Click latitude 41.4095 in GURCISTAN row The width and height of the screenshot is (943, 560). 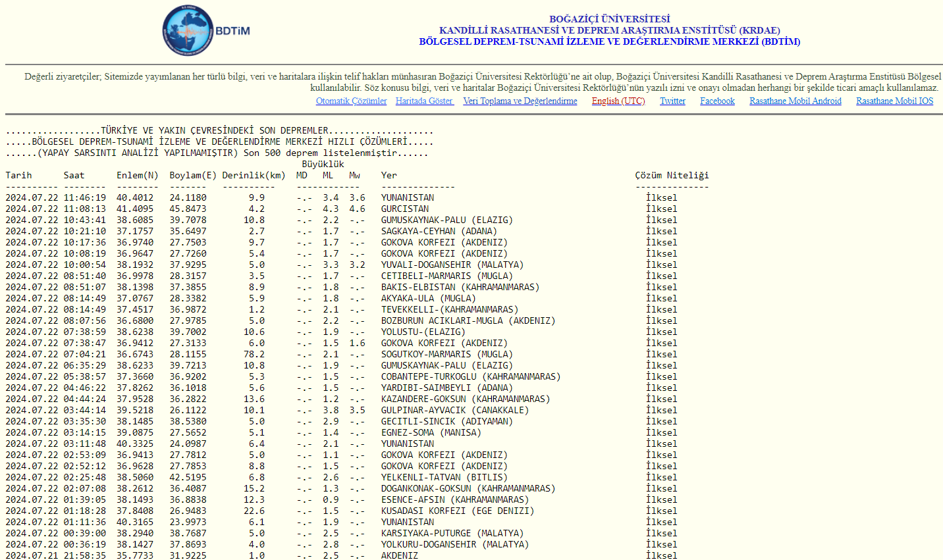[x=135, y=209]
